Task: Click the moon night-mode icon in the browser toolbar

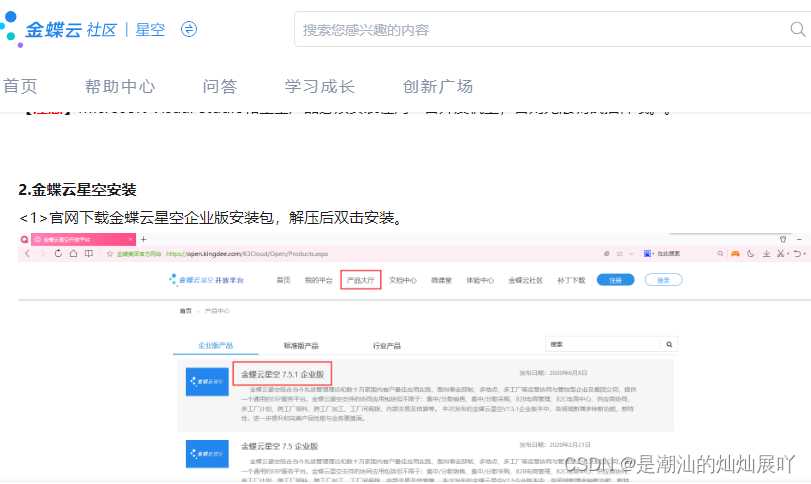Action: click(750, 254)
